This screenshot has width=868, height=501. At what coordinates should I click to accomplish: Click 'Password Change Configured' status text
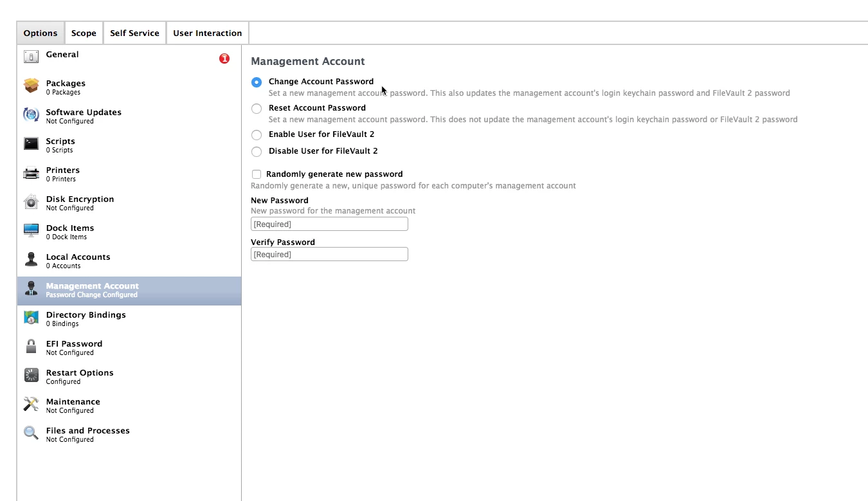click(92, 295)
